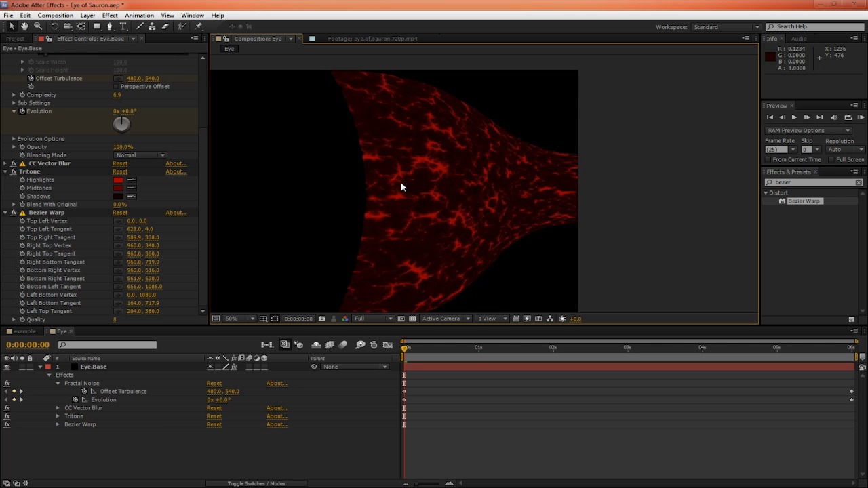The height and width of the screenshot is (488, 868).
Task: Step to next frame in Preview
Action: [x=807, y=117]
